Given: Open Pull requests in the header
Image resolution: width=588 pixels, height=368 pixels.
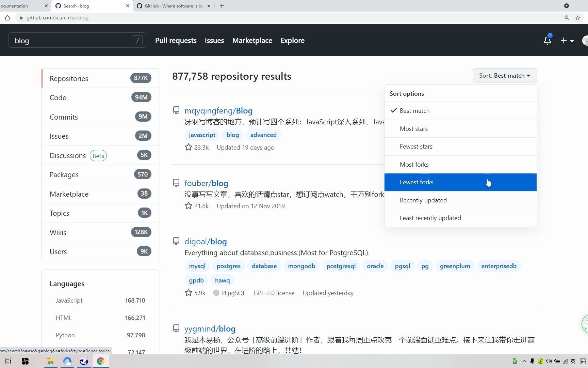Looking at the screenshot, I should tap(176, 40).
